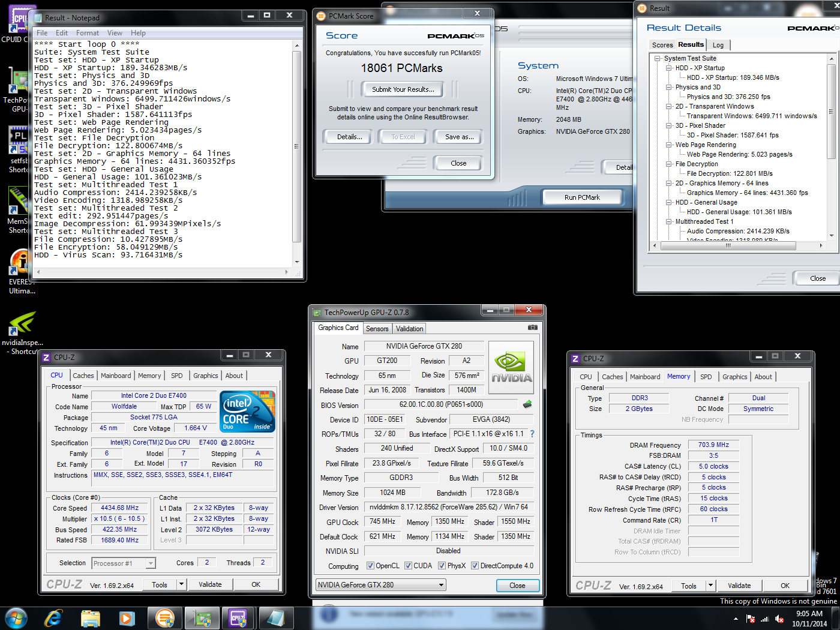Image resolution: width=840 pixels, height=630 pixels.
Task: Click the Run PCMark button
Action: click(582, 197)
